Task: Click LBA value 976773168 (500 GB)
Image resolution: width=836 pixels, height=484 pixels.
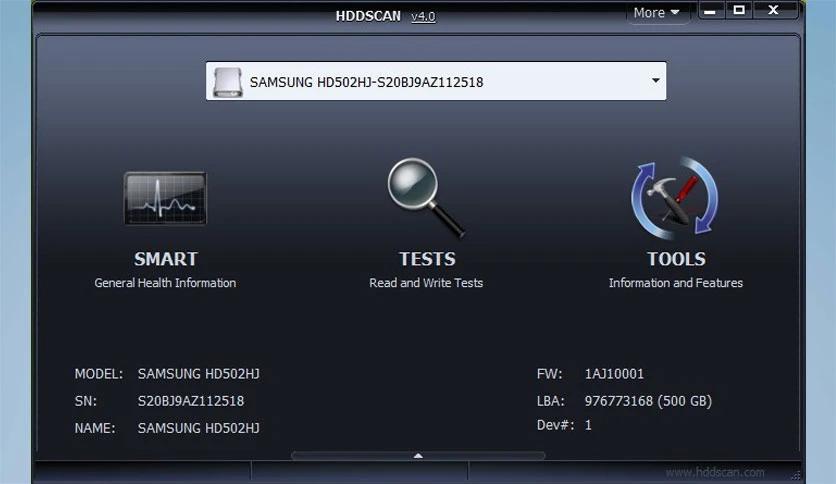Action: [x=648, y=401]
